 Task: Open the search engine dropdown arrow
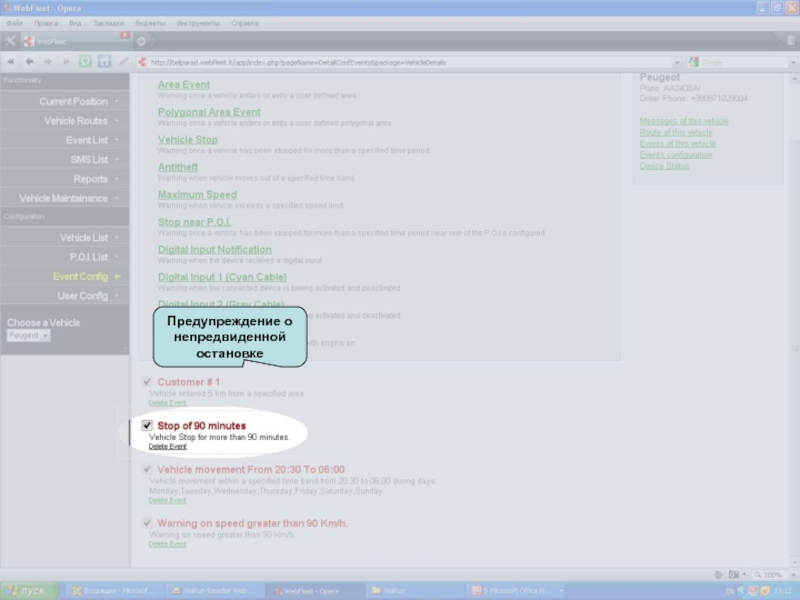pos(793,63)
